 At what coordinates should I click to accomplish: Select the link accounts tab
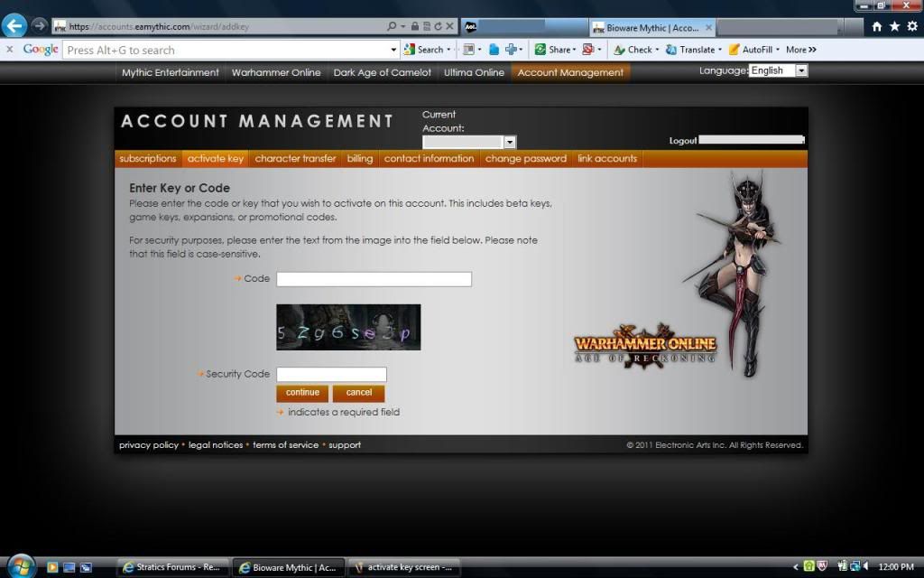pos(607,159)
